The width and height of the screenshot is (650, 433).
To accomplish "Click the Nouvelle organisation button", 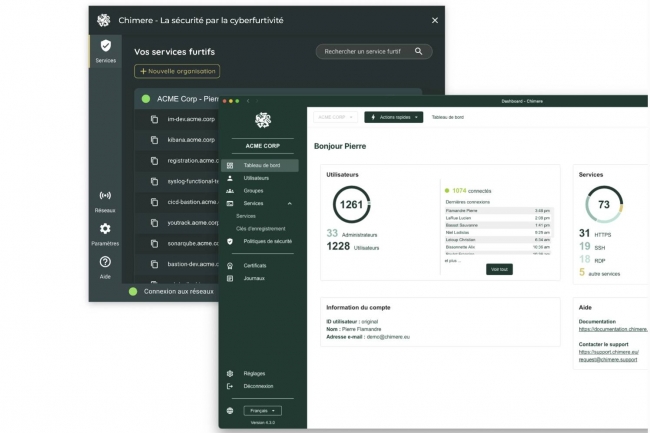I will click(177, 71).
